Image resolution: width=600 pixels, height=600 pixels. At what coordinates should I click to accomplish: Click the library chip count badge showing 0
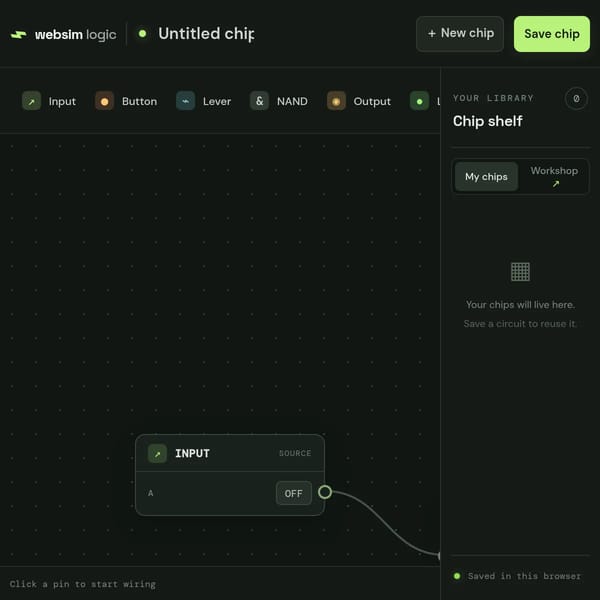(x=576, y=99)
